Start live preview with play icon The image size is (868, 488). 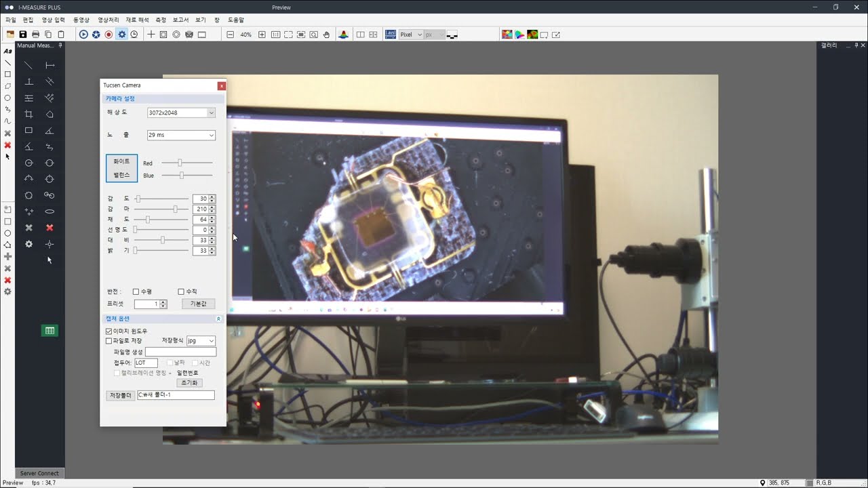83,35
